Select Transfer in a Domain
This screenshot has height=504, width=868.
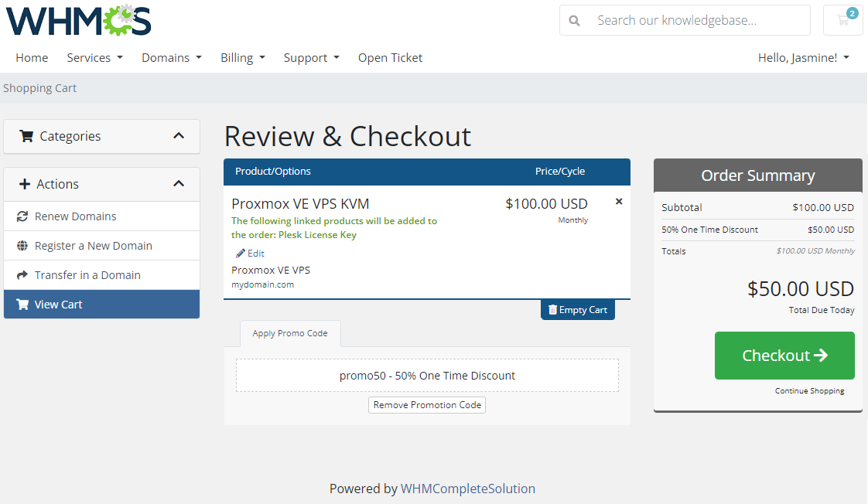coord(102,275)
